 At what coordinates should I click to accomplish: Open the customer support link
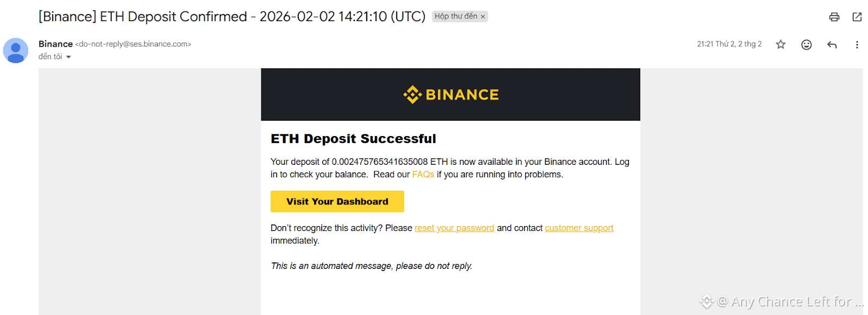coord(579,228)
